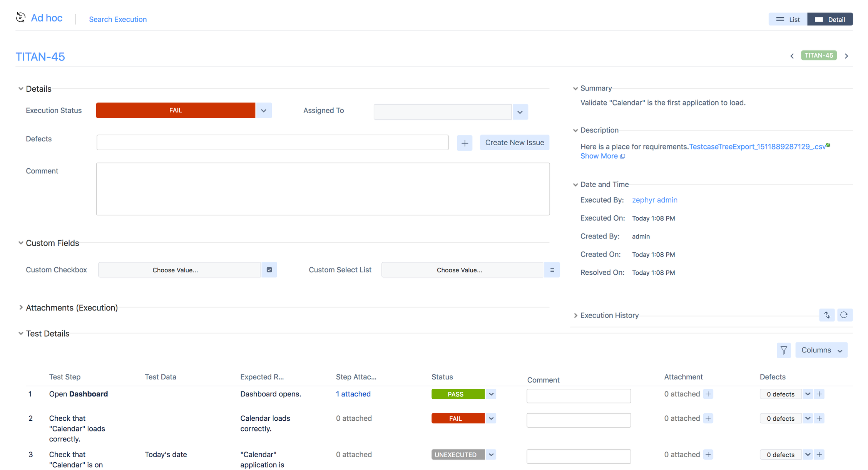Collapse the Details section
The width and height of the screenshot is (868, 470).
tap(21, 89)
